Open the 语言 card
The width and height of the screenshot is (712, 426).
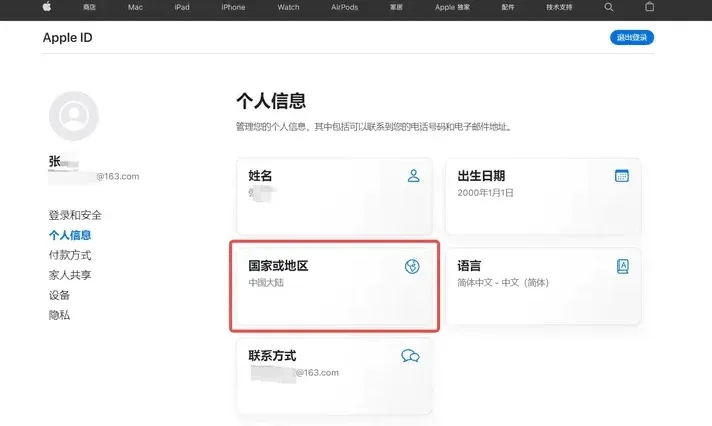click(543, 286)
